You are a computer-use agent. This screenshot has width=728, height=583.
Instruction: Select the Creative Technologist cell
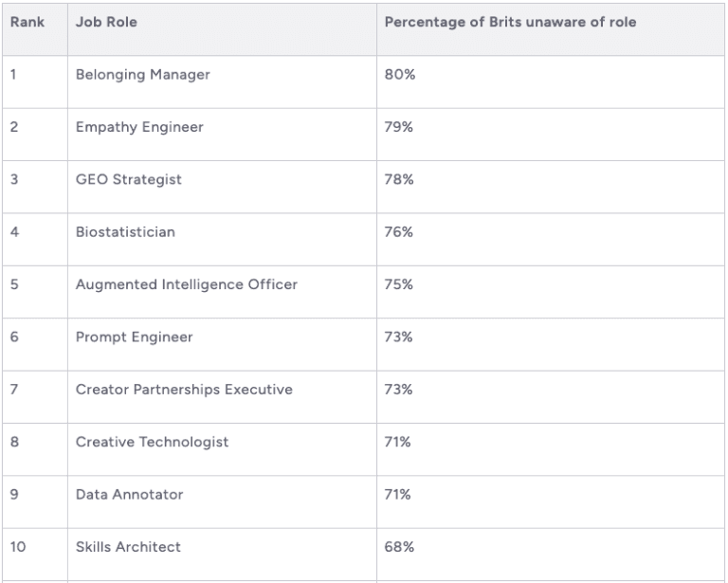pyautogui.click(x=152, y=442)
